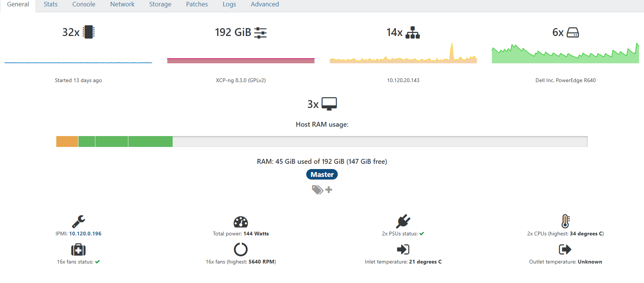Click the plus icon to add a tag
Image resolution: width=644 pixels, height=283 pixels.
[x=329, y=190]
